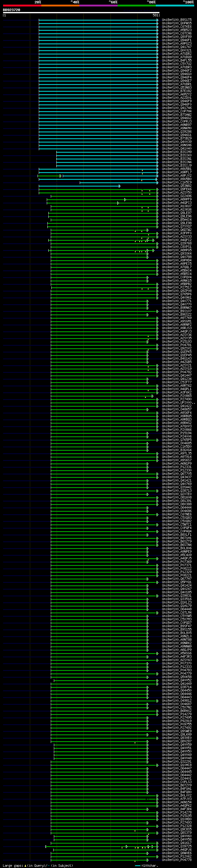Select hit label UniRef100_A5B523
197x868 pixels.
tap(177, 30)
